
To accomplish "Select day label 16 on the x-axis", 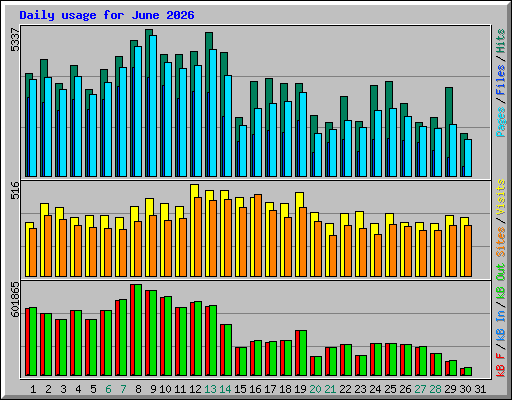I will tap(255, 389).
